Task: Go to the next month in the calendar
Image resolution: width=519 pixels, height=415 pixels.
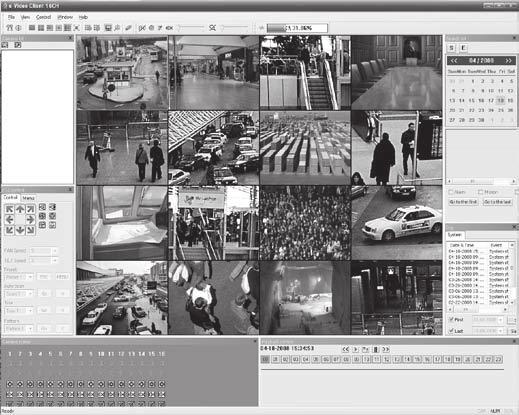Action: point(508,60)
